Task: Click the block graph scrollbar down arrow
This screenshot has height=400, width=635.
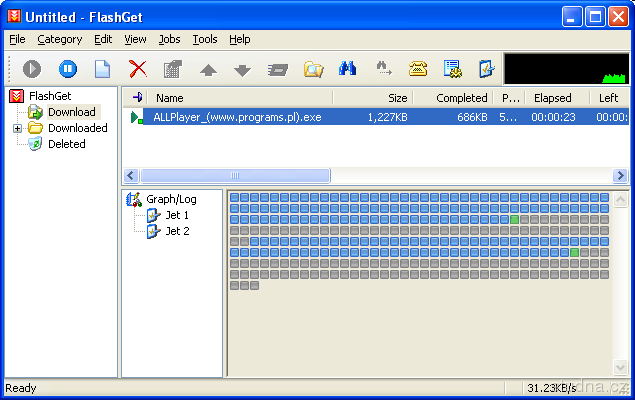Action: click(x=620, y=367)
